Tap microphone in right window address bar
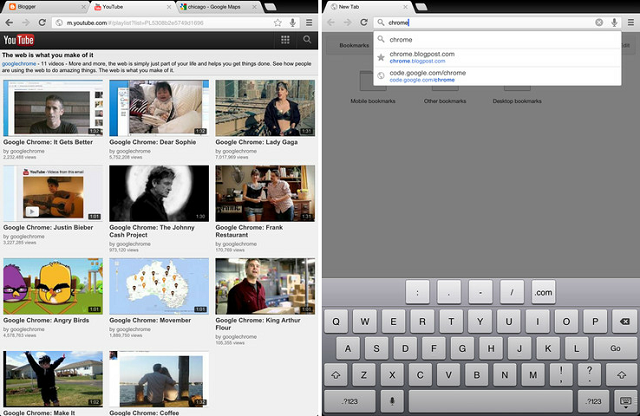This screenshot has height=416, width=640. click(x=614, y=23)
